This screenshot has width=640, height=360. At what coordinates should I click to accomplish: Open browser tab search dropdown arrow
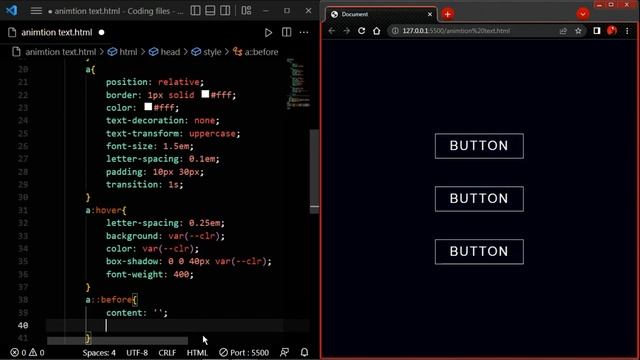(583, 14)
